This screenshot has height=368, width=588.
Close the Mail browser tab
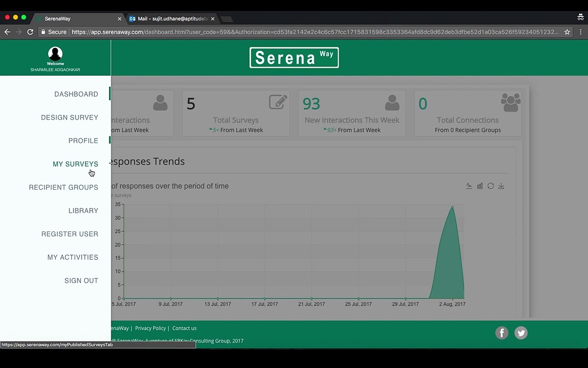pos(213,19)
